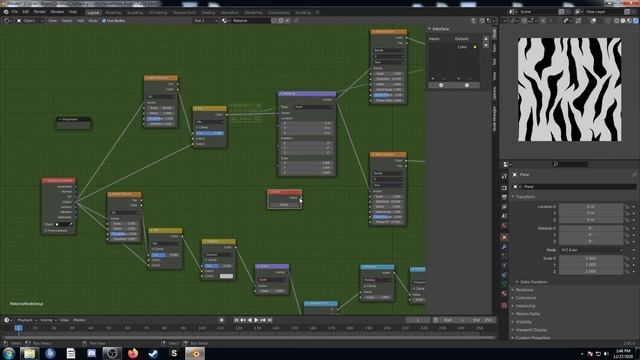Open the Add menu in node editor

80,20
